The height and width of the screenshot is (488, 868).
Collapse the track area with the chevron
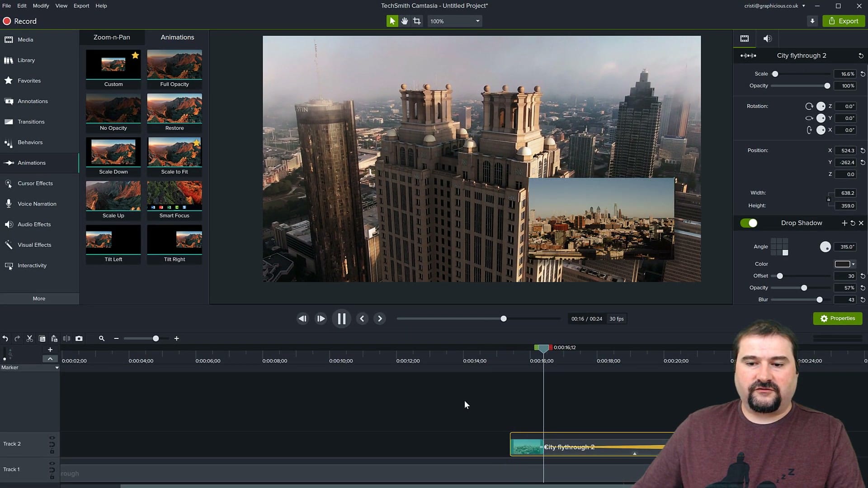click(50, 359)
